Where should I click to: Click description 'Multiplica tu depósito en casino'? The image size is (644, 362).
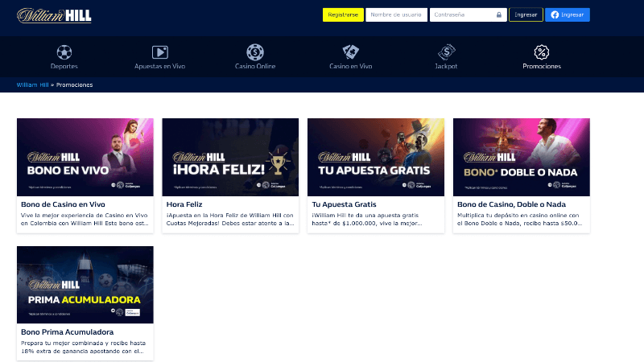(x=520, y=219)
